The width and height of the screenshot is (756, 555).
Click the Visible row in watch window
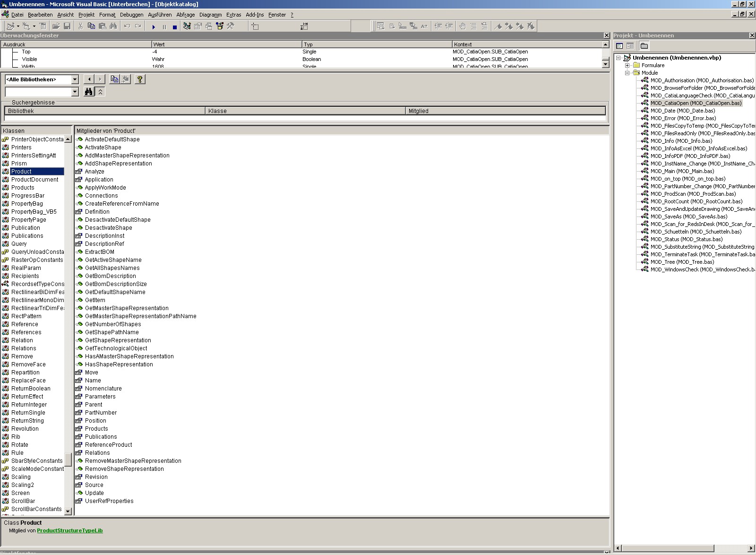tap(301, 59)
